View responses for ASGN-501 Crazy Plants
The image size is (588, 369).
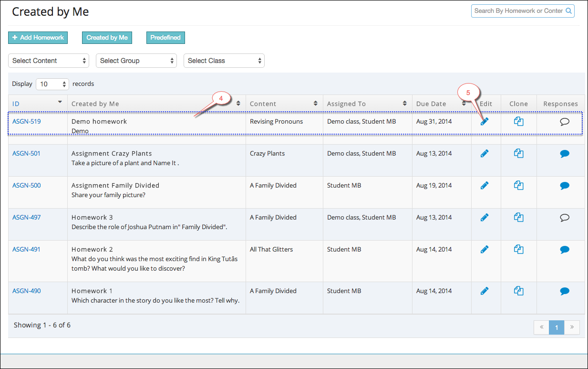[x=565, y=154]
